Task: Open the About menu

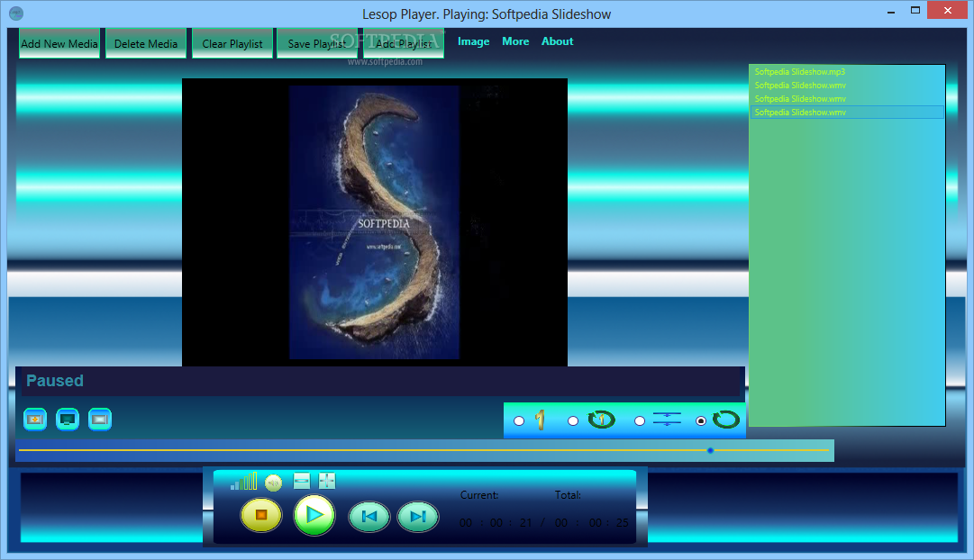Action: [x=557, y=41]
